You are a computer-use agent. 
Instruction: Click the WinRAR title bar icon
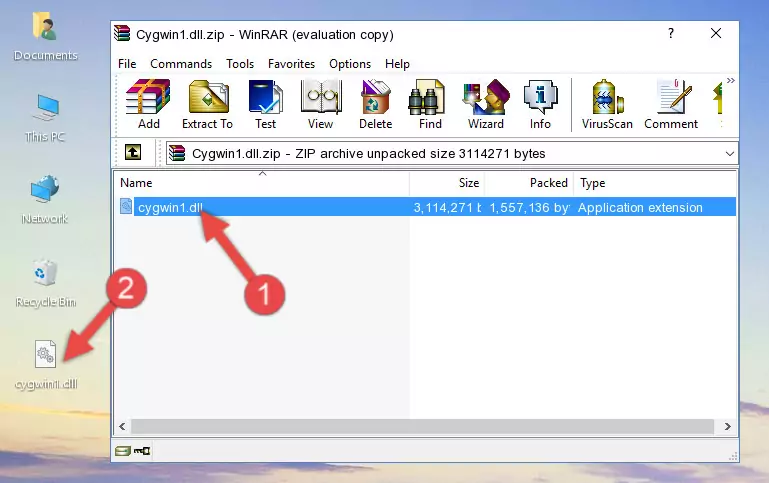[122, 33]
